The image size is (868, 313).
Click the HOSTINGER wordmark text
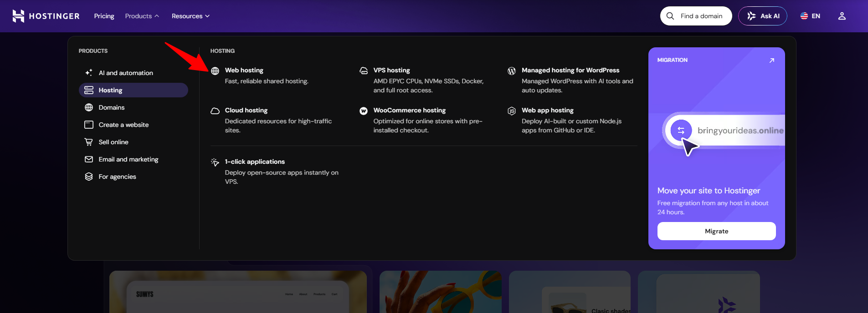[x=54, y=16]
